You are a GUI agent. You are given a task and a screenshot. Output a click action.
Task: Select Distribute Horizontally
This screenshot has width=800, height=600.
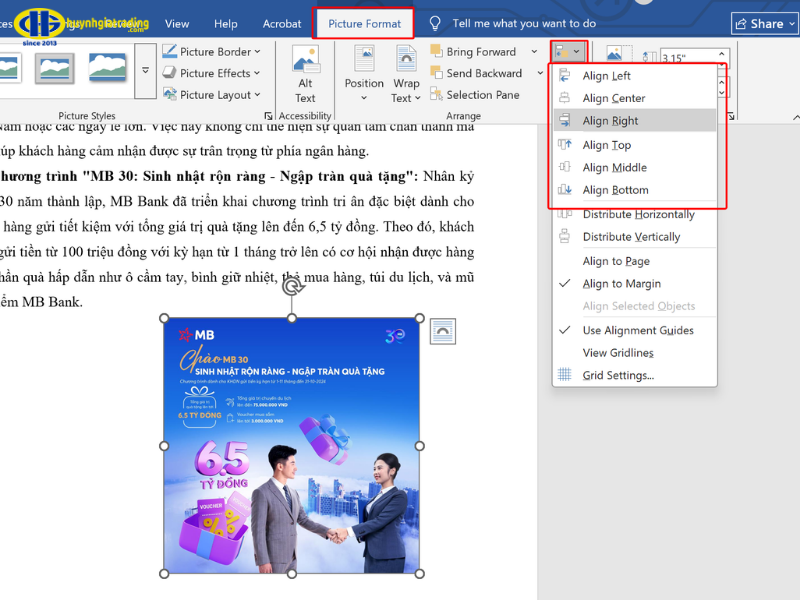[635, 214]
